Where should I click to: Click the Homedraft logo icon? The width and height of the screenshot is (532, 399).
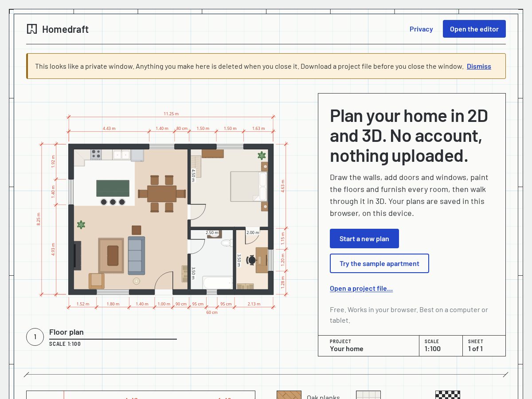point(32,29)
